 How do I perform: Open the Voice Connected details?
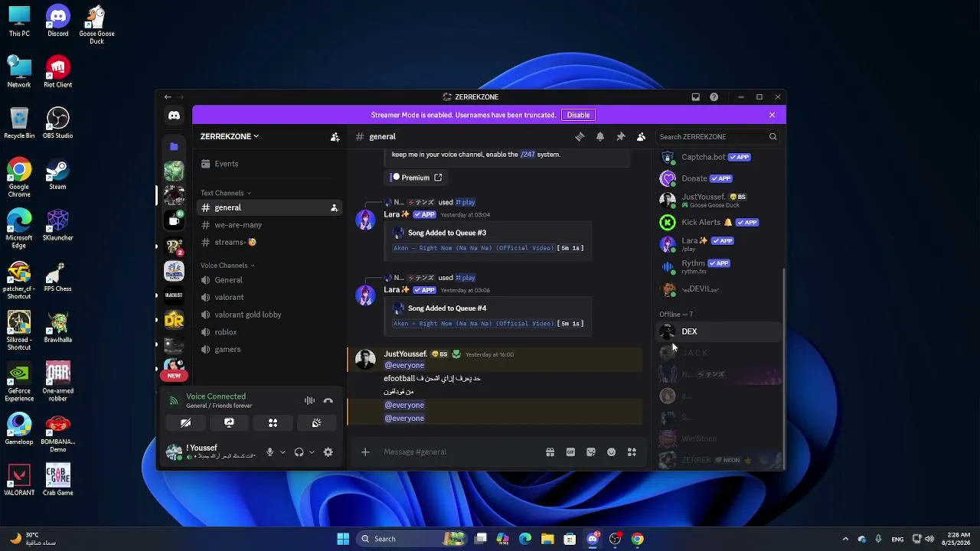216,396
